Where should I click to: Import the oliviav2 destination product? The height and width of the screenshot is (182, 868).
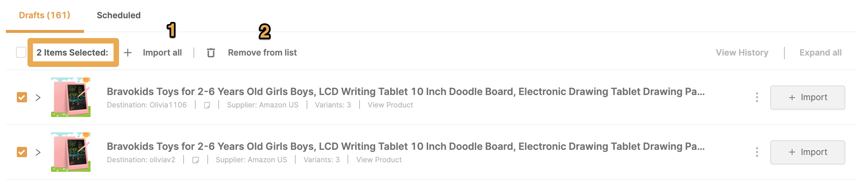[x=808, y=152]
